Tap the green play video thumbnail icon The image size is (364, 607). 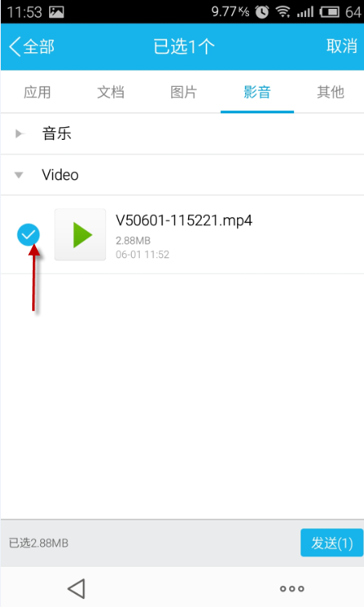80,235
